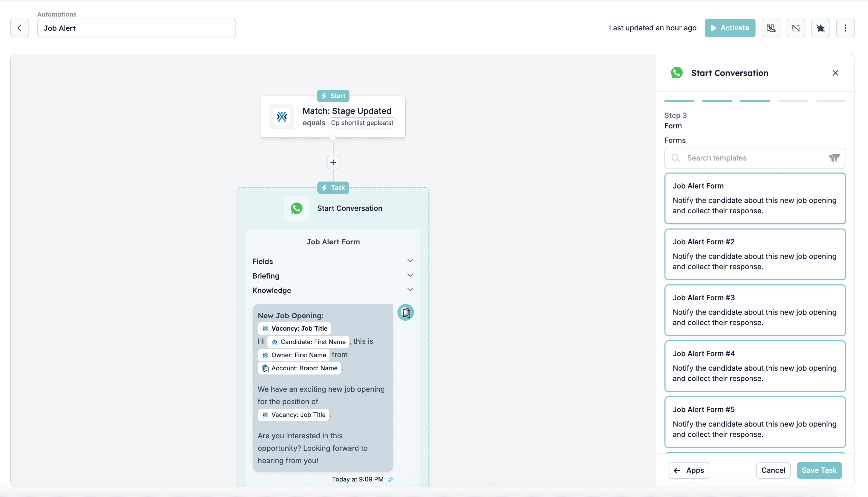Jump to the fifth step progress segment
Viewport: 868px width, 497px height.
coord(831,101)
